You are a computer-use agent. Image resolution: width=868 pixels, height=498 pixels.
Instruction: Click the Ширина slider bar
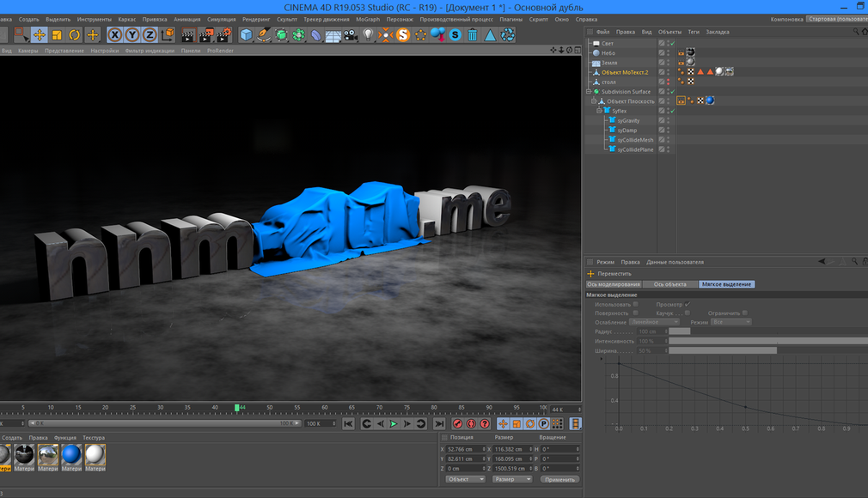(768, 350)
